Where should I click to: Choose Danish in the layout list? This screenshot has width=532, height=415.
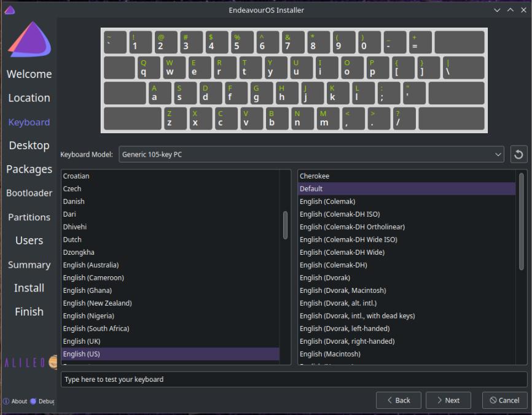pos(170,201)
